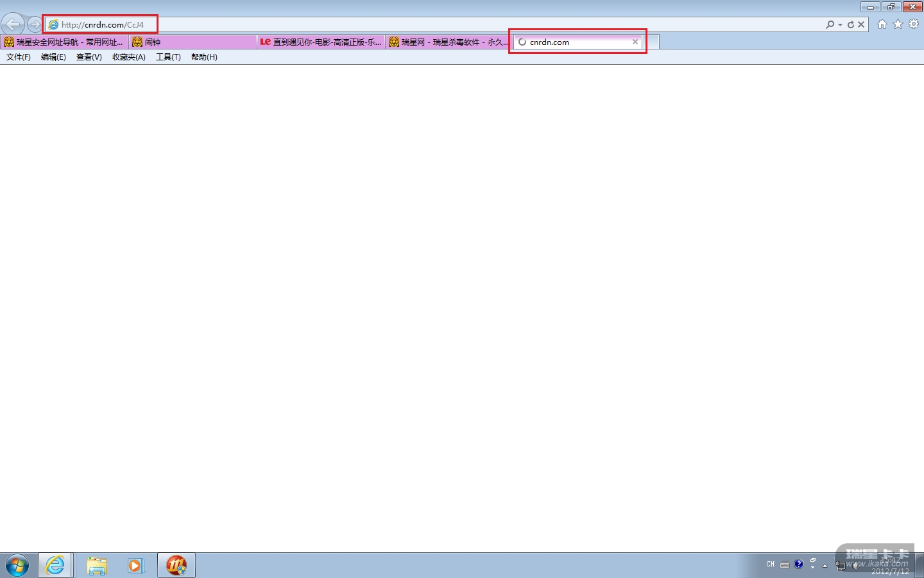Stop loading the page
924x578 pixels.
[x=862, y=24]
